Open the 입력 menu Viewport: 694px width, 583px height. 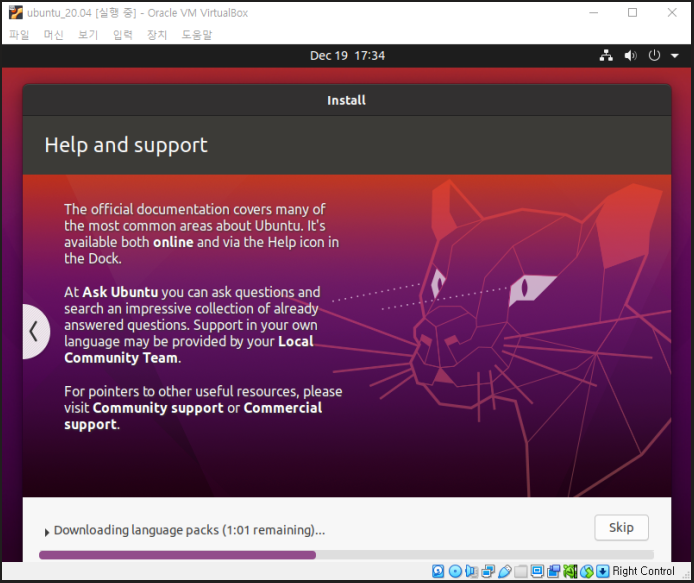(x=123, y=35)
